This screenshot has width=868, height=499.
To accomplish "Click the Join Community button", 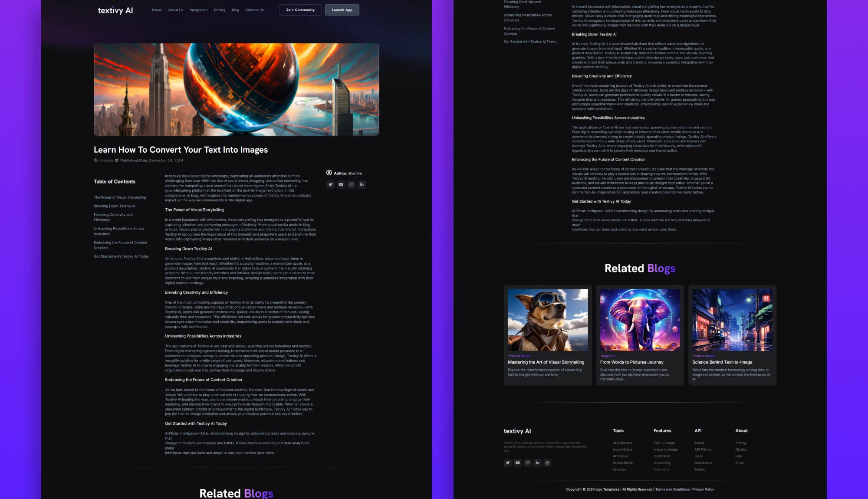I will (x=300, y=10).
